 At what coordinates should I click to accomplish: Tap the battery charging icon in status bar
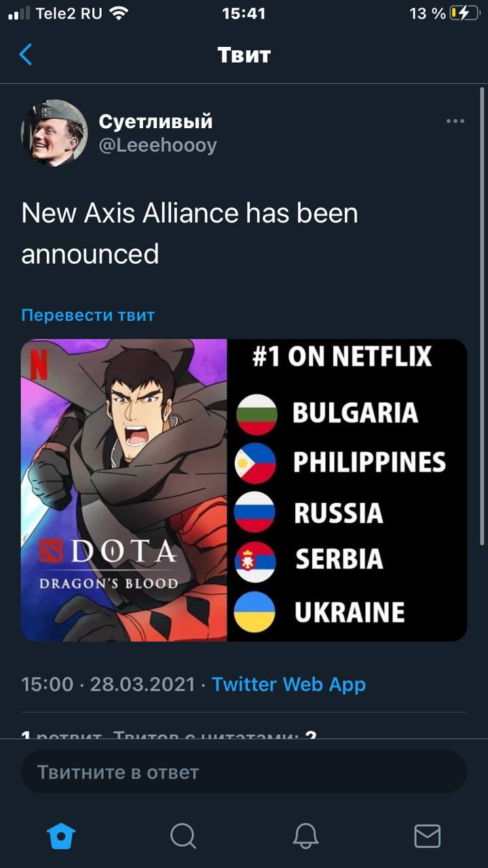click(x=464, y=13)
